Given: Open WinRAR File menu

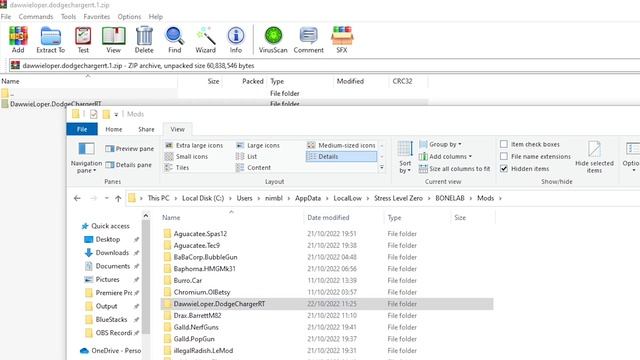Looking at the screenshot, I should pos(6,17).
